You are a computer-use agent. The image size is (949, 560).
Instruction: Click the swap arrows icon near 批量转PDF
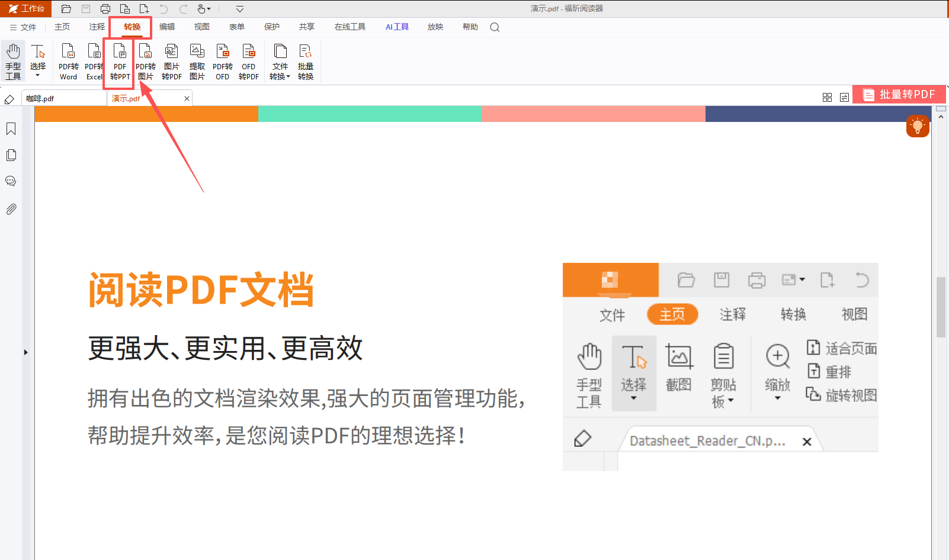pyautogui.click(x=844, y=97)
